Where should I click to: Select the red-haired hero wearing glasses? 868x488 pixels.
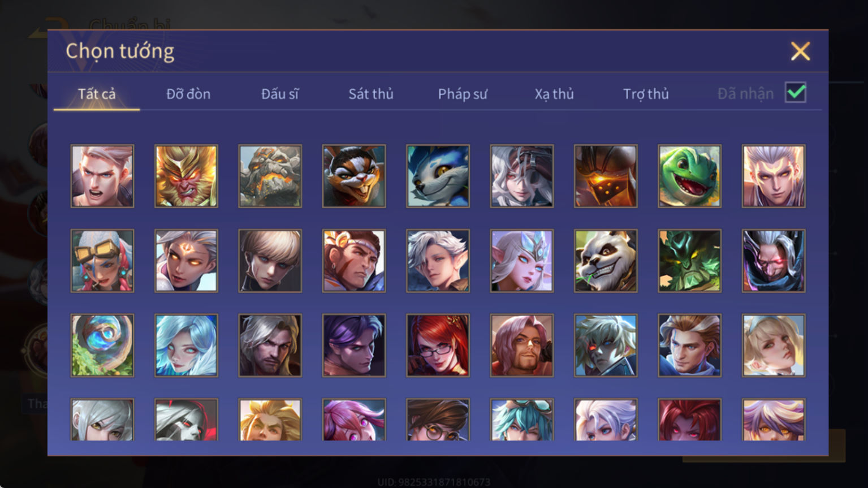pos(438,346)
